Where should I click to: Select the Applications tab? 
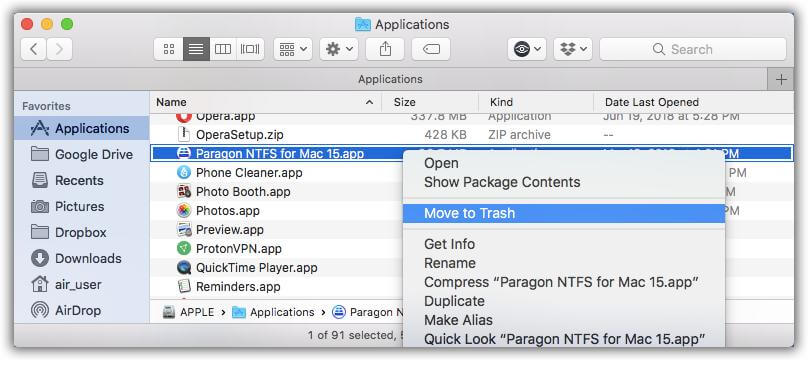click(391, 79)
